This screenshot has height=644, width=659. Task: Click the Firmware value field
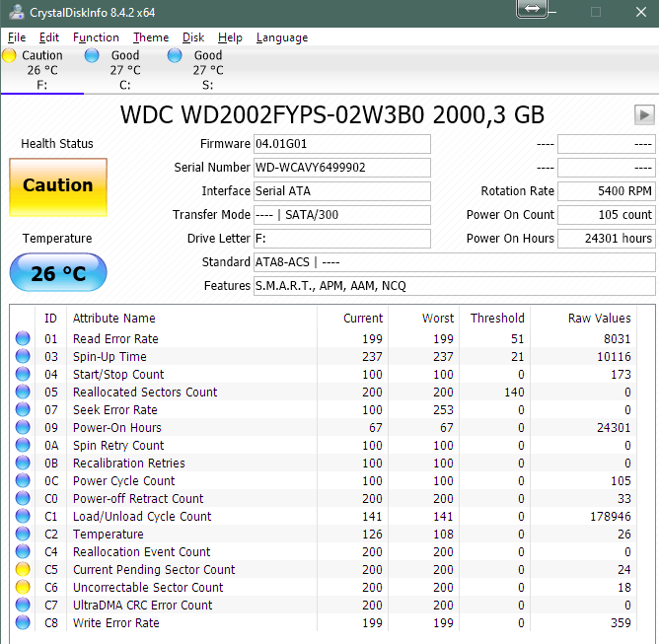pyautogui.click(x=341, y=144)
